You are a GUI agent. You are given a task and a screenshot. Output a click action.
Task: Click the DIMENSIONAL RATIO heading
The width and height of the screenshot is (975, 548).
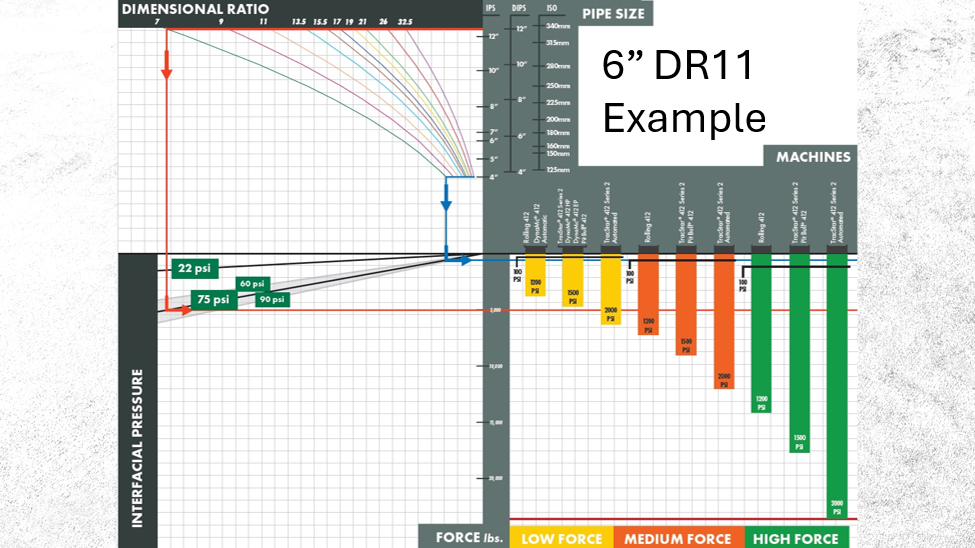tap(195, 9)
